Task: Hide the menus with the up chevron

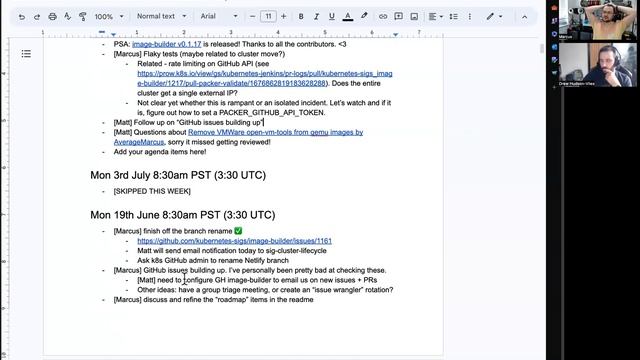Action: tap(524, 17)
